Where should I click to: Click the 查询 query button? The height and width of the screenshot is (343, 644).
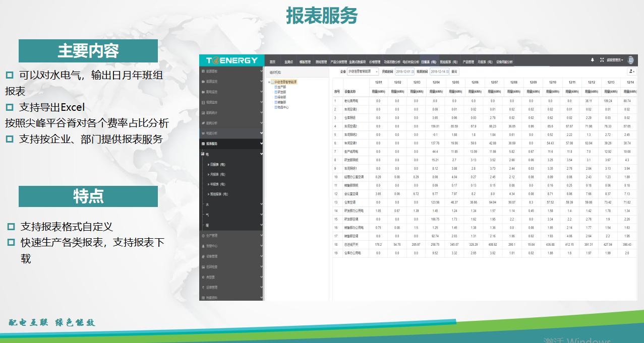click(454, 72)
